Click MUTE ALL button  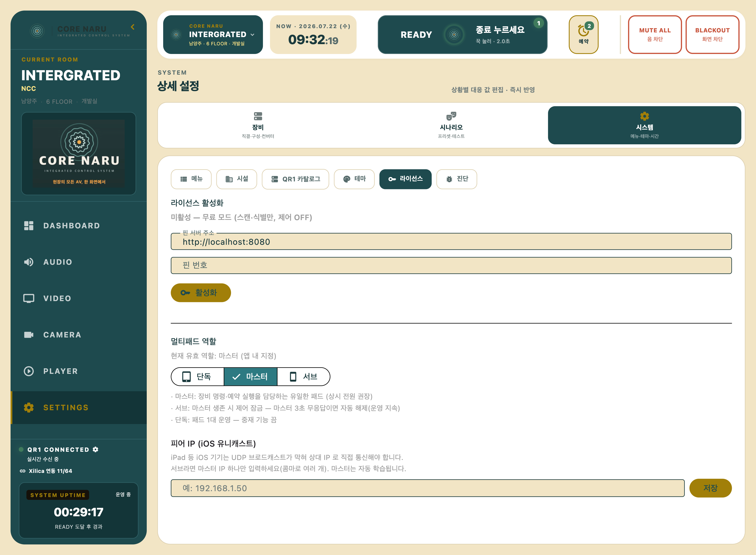(x=655, y=34)
